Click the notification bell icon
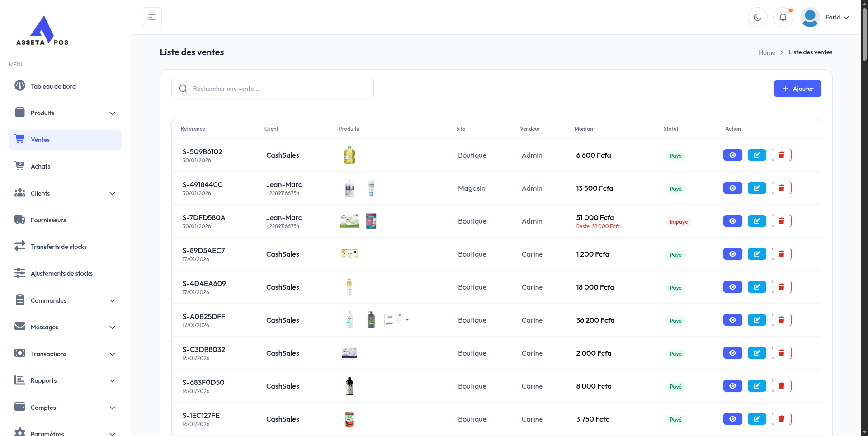The image size is (868, 436). point(783,17)
